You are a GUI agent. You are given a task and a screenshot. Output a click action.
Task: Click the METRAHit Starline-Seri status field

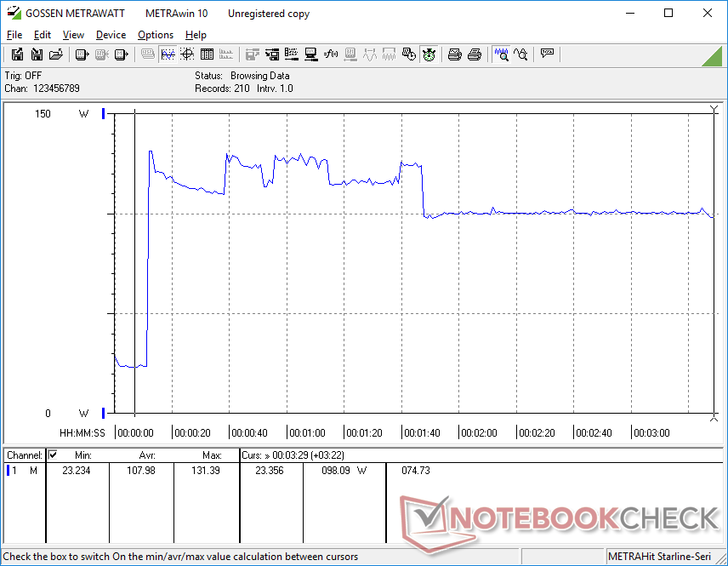coord(659,557)
